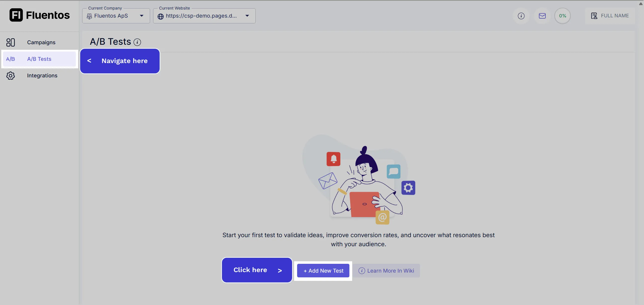Click the A/B icon in the sidebar
The image size is (644, 305).
[x=11, y=59]
